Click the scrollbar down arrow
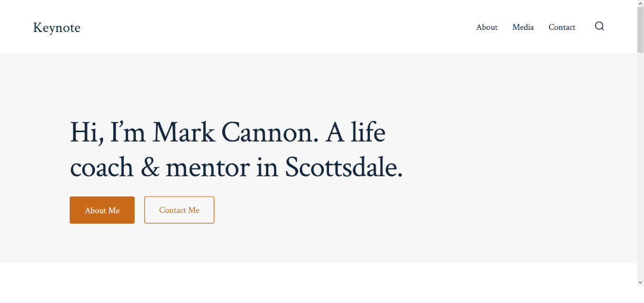This screenshot has width=644, height=303. [x=640, y=283]
